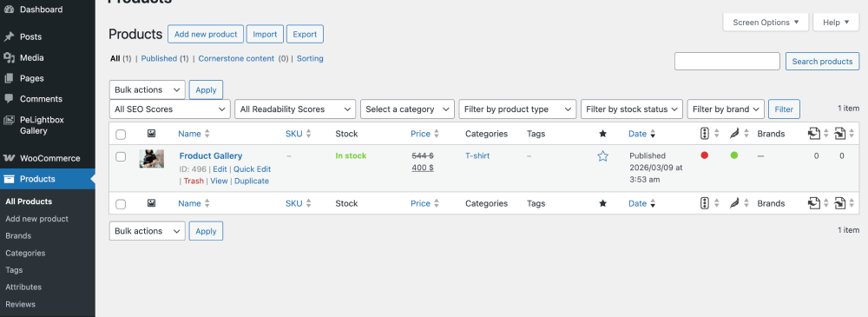
Task: Click the top Apply button
Action: coord(206,89)
